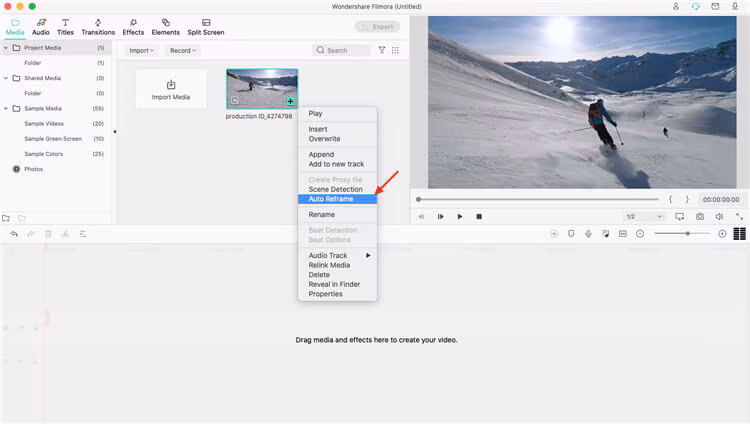750x424 pixels.
Task: Expand the Audio Track submenu
Action: 337,256
